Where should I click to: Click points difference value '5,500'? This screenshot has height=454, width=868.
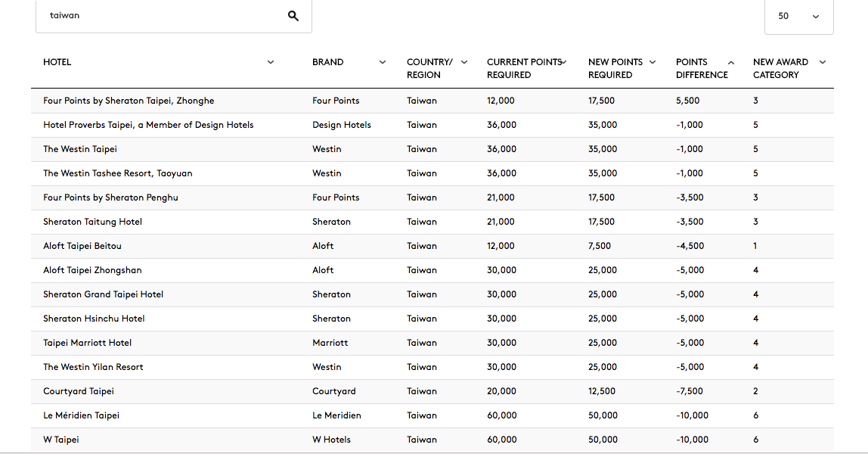687,101
